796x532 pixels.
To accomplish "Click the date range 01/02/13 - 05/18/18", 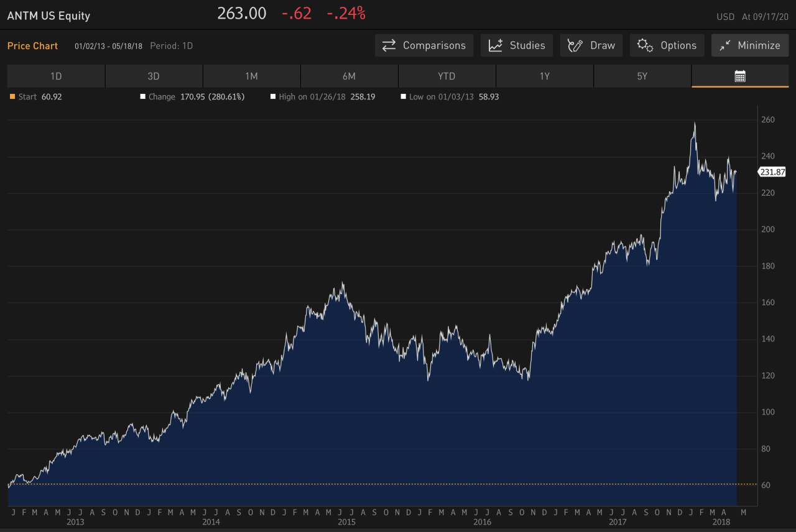I will point(108,46).
